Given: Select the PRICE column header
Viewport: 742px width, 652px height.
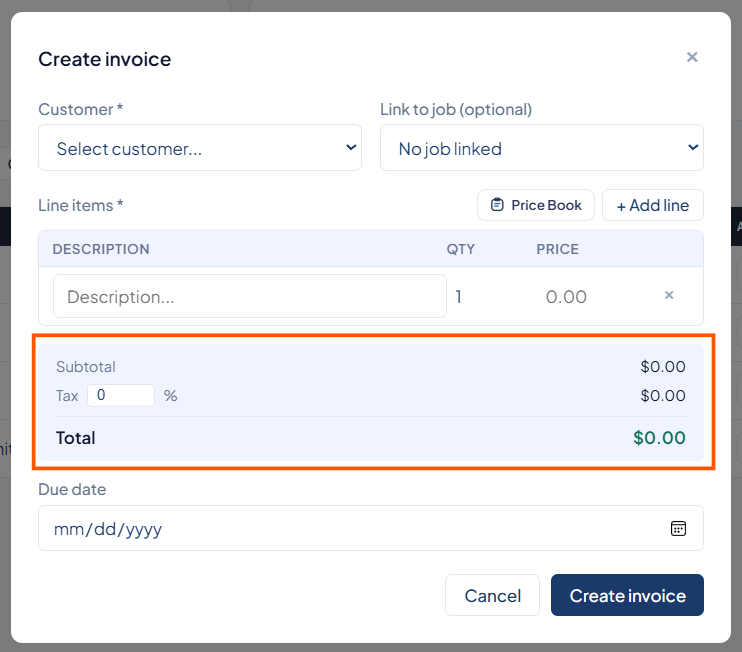Looking at the screenshot, I should point(557,249).
